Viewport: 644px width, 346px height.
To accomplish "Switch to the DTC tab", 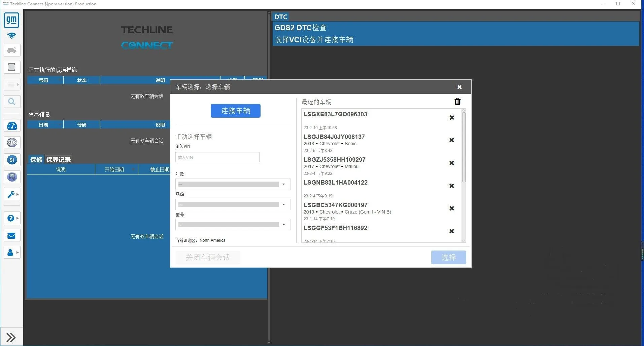I will point(280,17).
